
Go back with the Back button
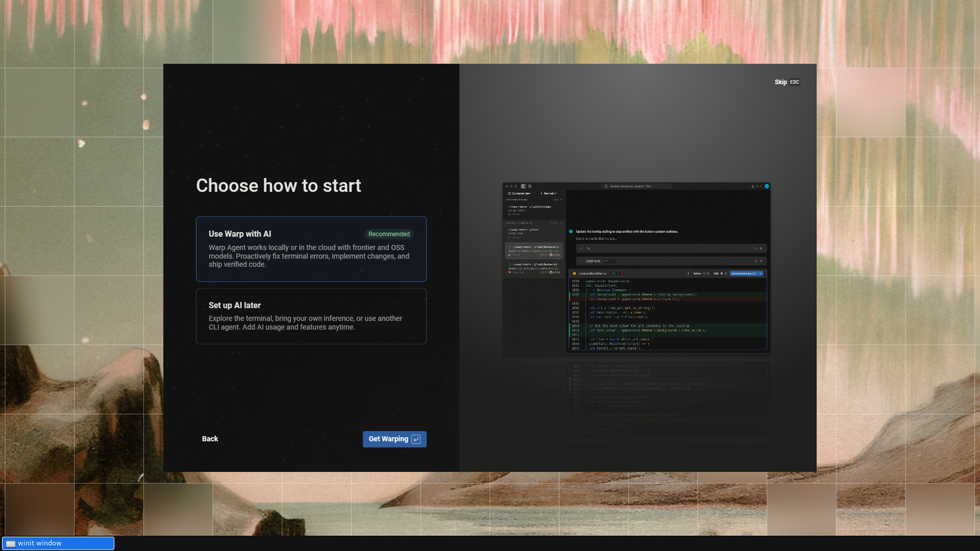[210, 439]
